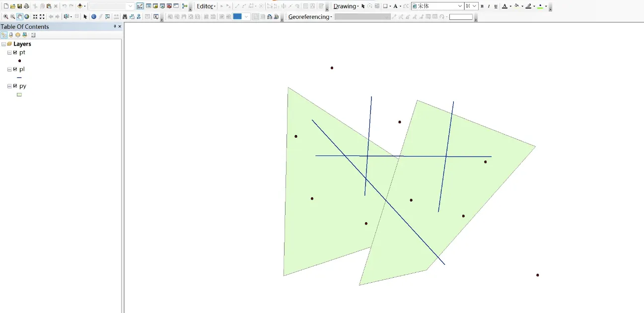
Task: Hide the py polygon layer
Action: pyautogui.click(x=15, y=86)
